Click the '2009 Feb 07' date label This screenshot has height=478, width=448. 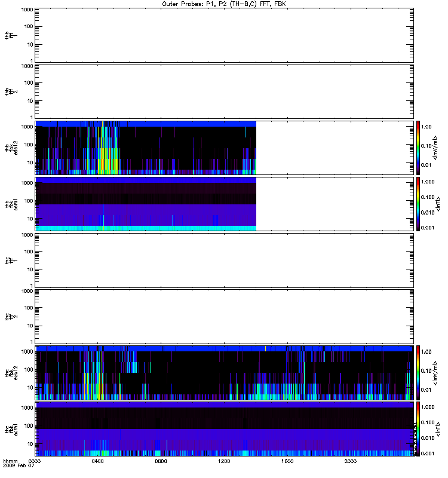[x=19, y=466]
